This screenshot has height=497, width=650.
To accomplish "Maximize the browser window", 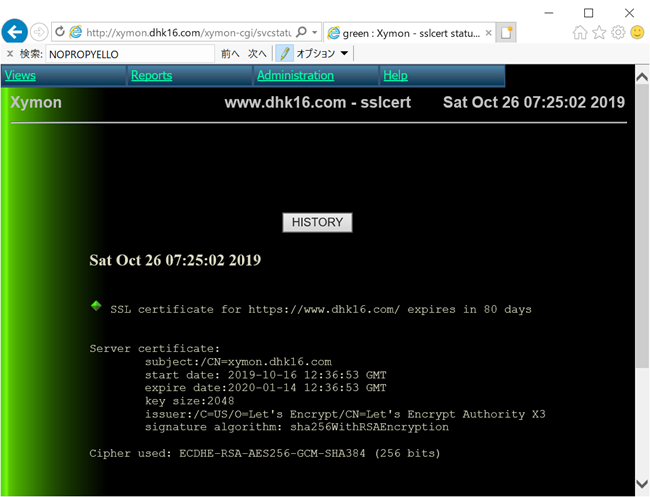I will point(588,13).
